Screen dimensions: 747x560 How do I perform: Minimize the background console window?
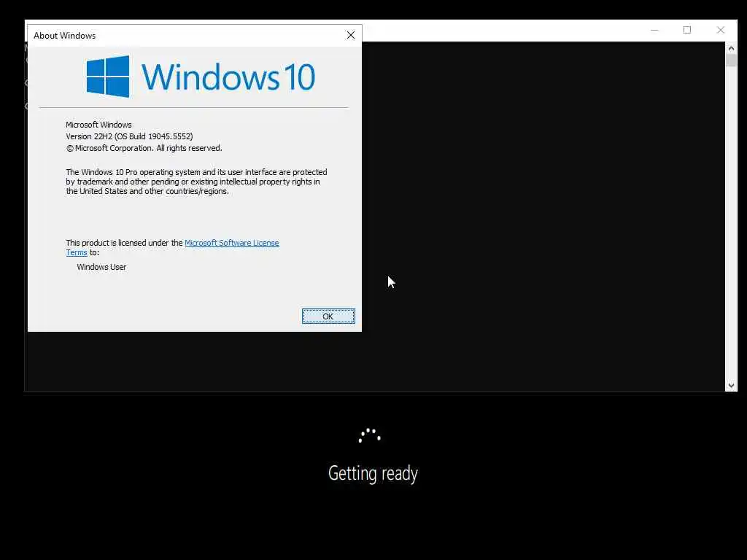tap(654, 30)
